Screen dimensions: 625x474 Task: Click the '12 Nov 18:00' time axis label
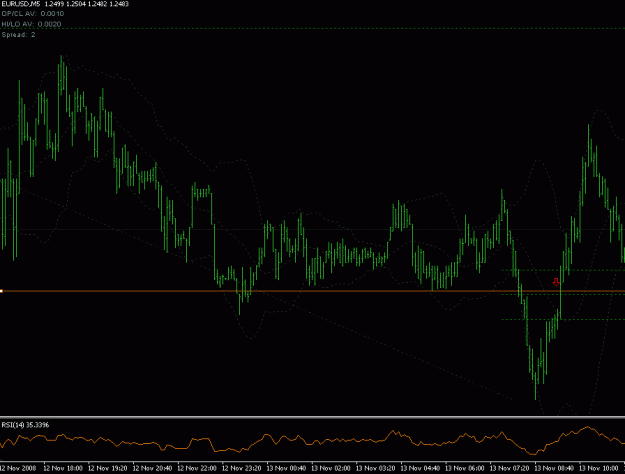click(63, 468)
